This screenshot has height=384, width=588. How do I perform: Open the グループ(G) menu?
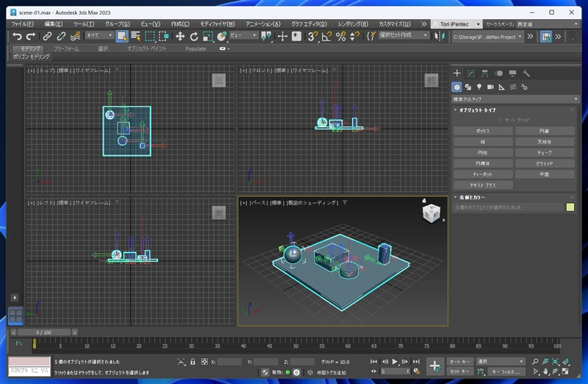click(118, 24)
